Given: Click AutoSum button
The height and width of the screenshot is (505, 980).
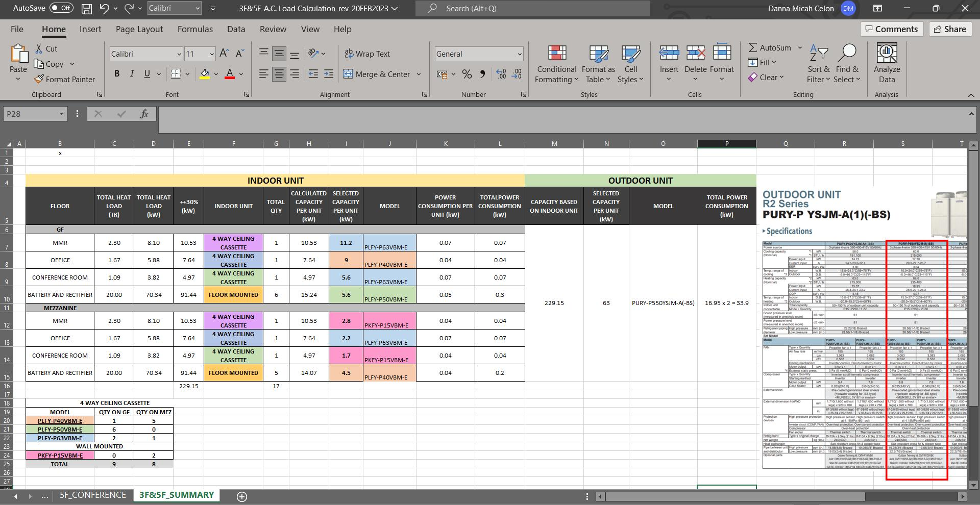Looking at the screenshot, I should pyautogui.click(x=770, y=48).
